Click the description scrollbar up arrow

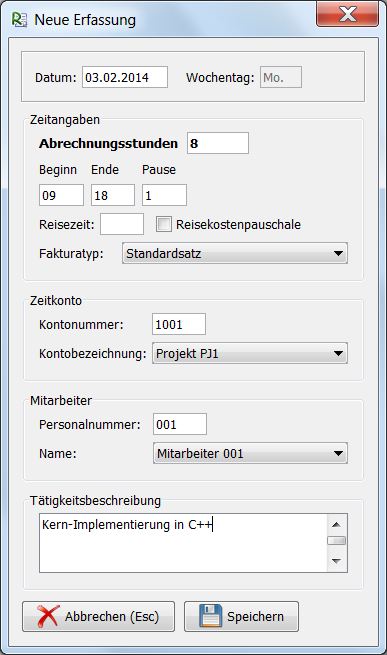(336, 525)
